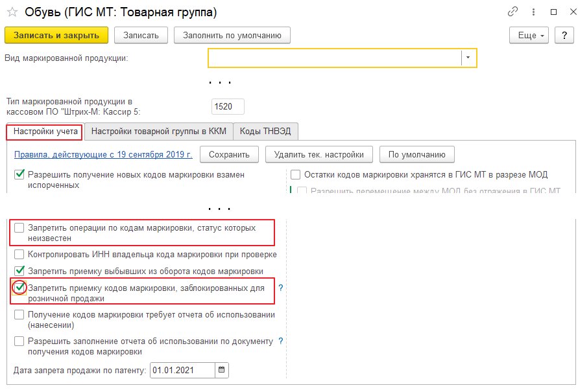
Task: Click 'Удалить тек. настройки' button
Action: (319, 155)
